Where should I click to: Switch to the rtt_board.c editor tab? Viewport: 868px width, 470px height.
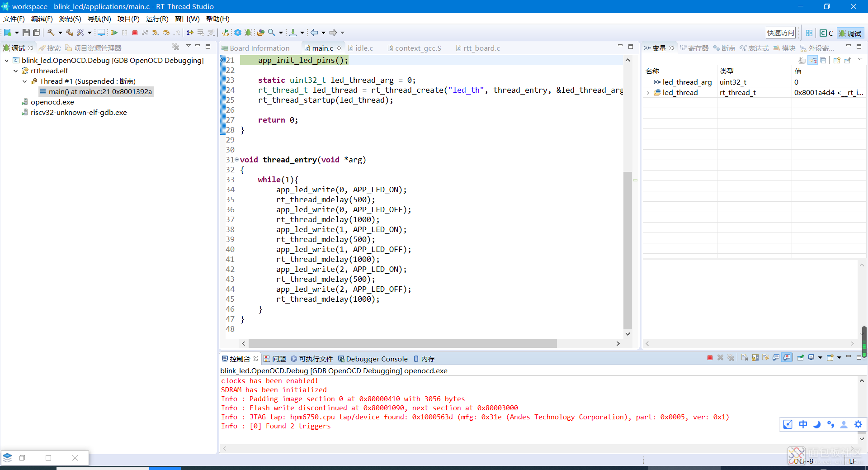[477, 48]
